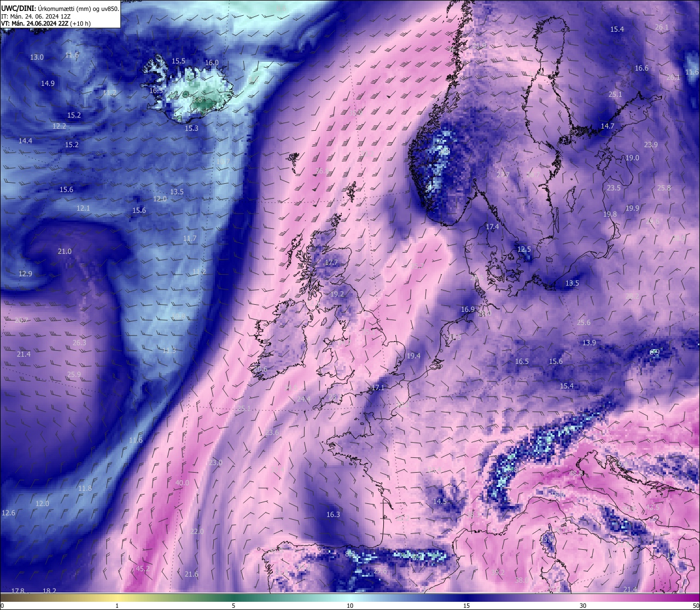This screenshot has width=700, height=610.
Task: Click the map value '15.5' over Iceland
Action: (178, 61)
